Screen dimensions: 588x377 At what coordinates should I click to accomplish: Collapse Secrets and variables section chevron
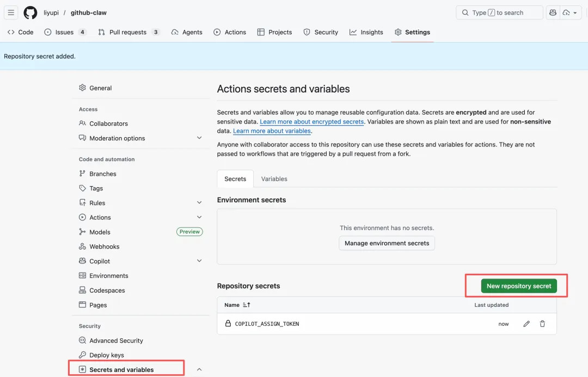(x=199, y=369)
